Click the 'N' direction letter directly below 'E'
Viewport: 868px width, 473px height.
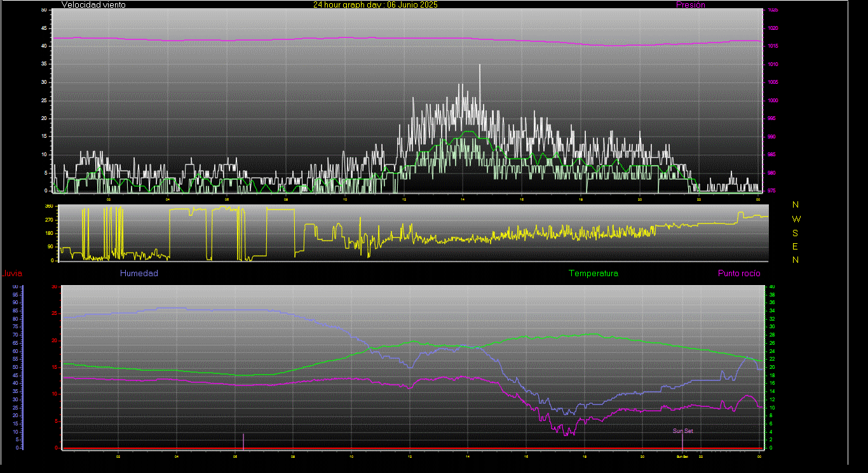[796, 260]
